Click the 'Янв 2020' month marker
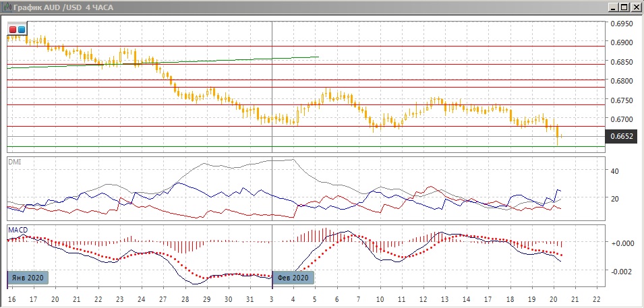644x308 pixels. click(x=28, y=277)
